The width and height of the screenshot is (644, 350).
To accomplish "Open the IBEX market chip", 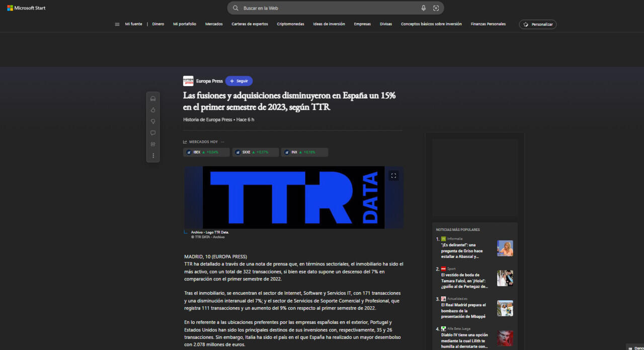I will click(x=206, y=152).
